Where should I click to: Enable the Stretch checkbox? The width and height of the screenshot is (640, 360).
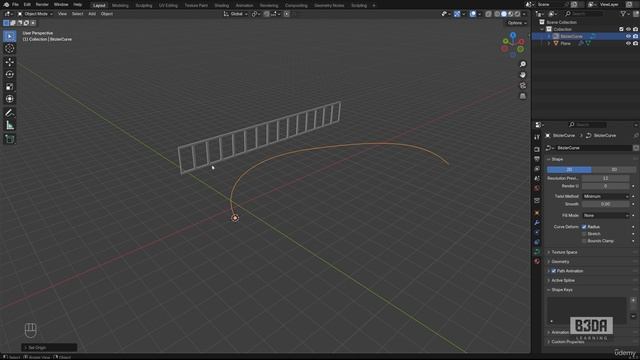coord(584,234)
